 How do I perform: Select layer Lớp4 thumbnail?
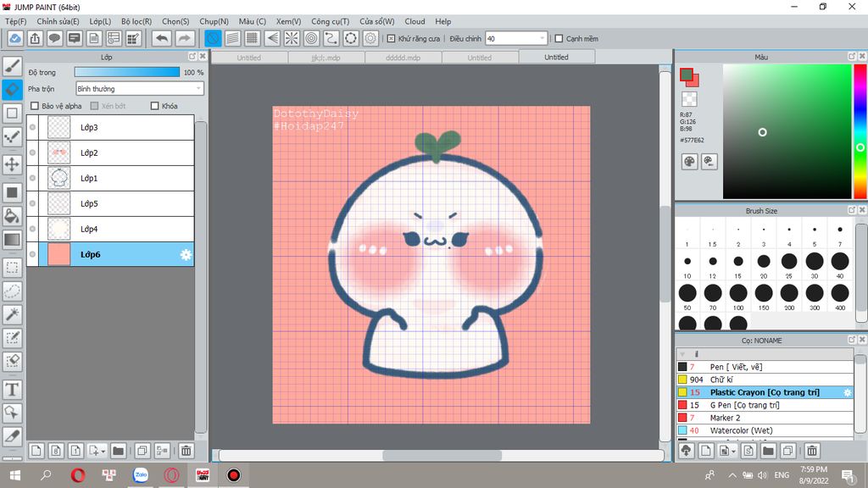pyautogui.click(x=59, y=229)
